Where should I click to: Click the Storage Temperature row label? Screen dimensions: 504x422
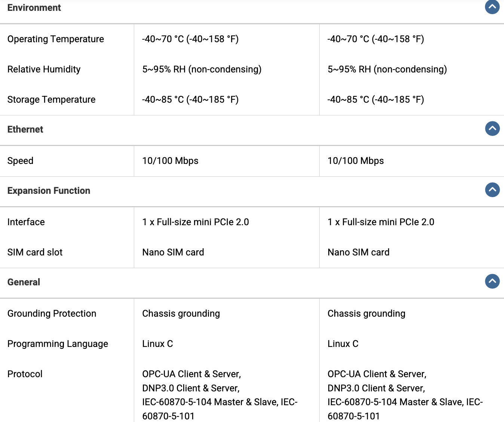point(51,99)
